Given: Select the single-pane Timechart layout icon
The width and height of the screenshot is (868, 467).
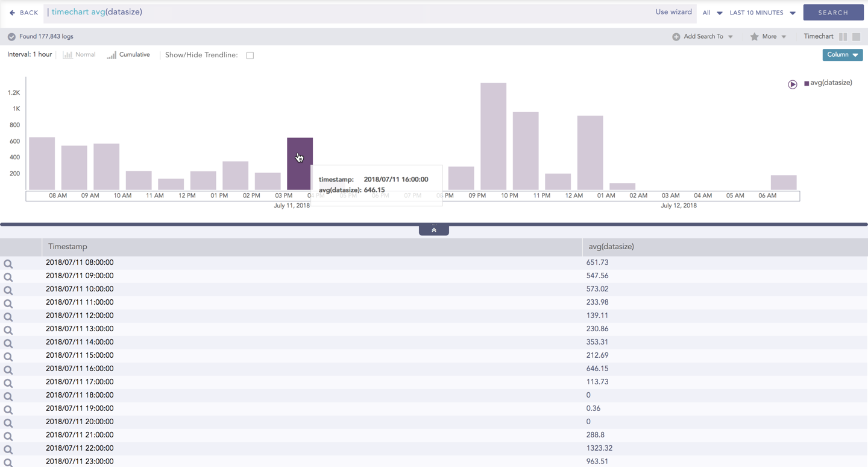Looking at the screenshot, I should pos(856,37).
